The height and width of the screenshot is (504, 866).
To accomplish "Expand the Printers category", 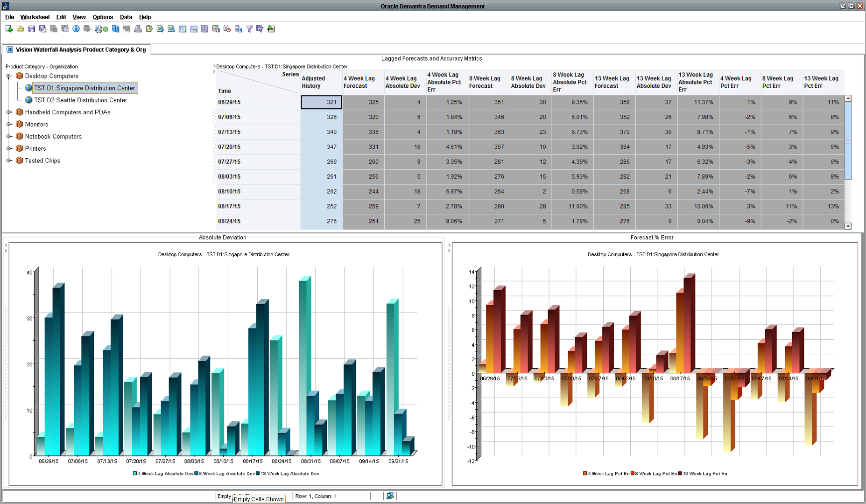I will coord(9,148).
